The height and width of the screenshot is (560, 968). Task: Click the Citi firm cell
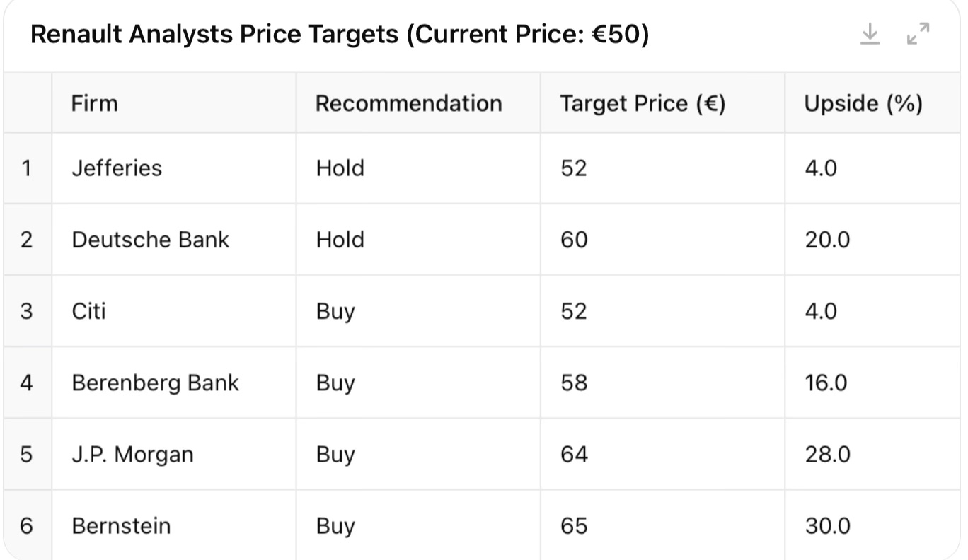(x=88, y=311)
